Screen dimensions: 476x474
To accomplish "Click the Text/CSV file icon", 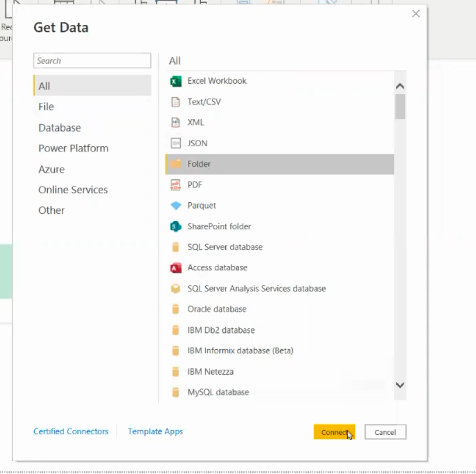I will tap(176, 102).
